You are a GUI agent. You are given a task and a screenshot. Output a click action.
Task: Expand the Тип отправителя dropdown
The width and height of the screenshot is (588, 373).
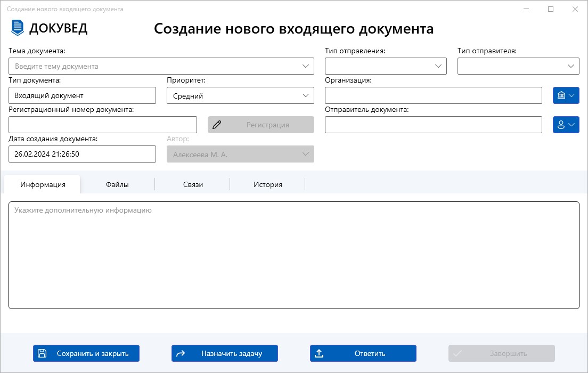571,66
